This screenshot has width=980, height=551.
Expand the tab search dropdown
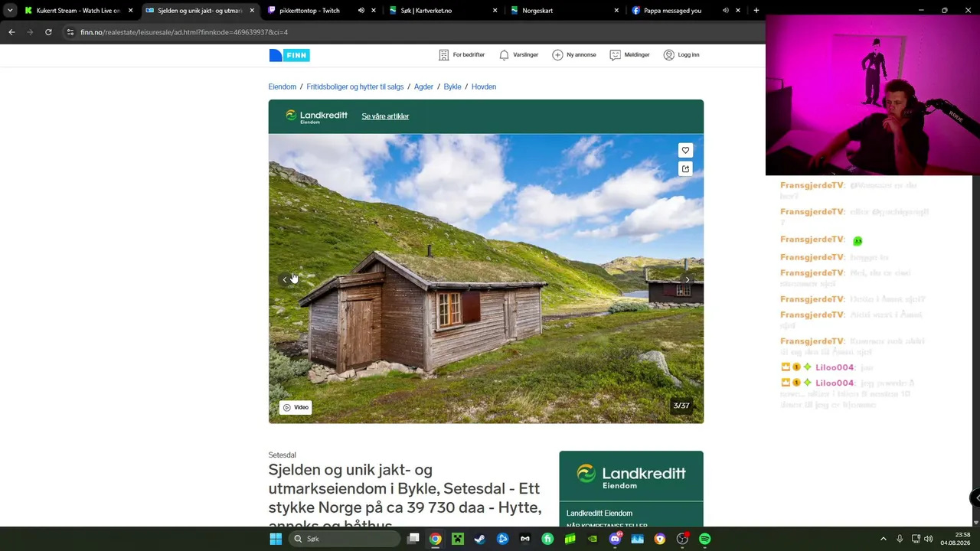pos(10,11)
